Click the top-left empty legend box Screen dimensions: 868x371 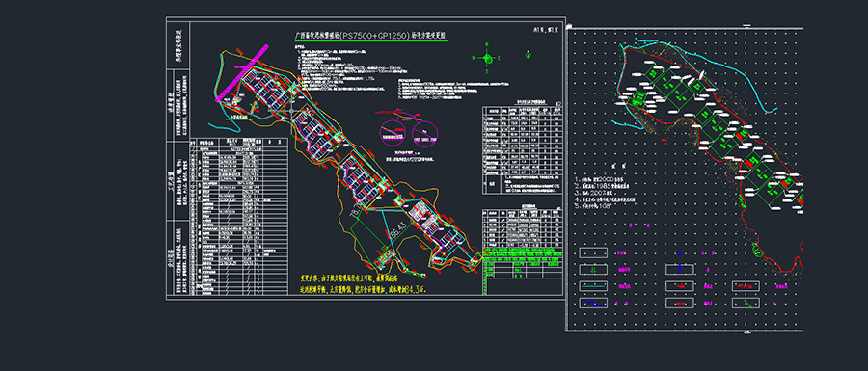(593, 252)
